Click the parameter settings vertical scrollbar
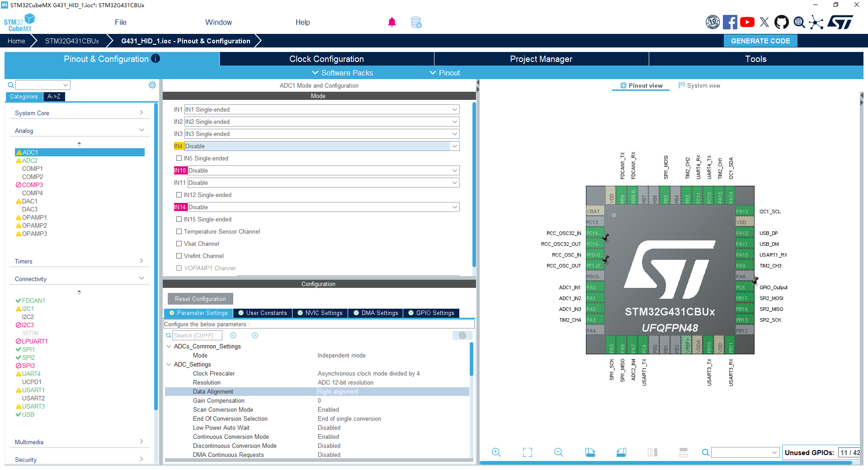The width and height of the screenshot is (868, 470). pyautogui.click(x=471, y=359)
